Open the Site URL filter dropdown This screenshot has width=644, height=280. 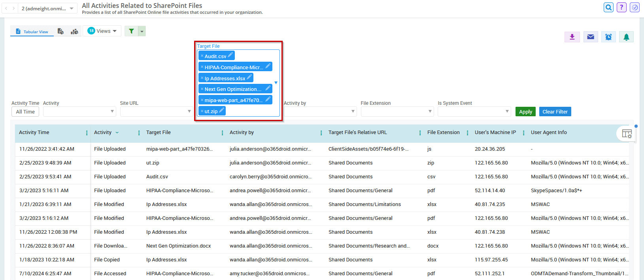(x=157, y=112)
